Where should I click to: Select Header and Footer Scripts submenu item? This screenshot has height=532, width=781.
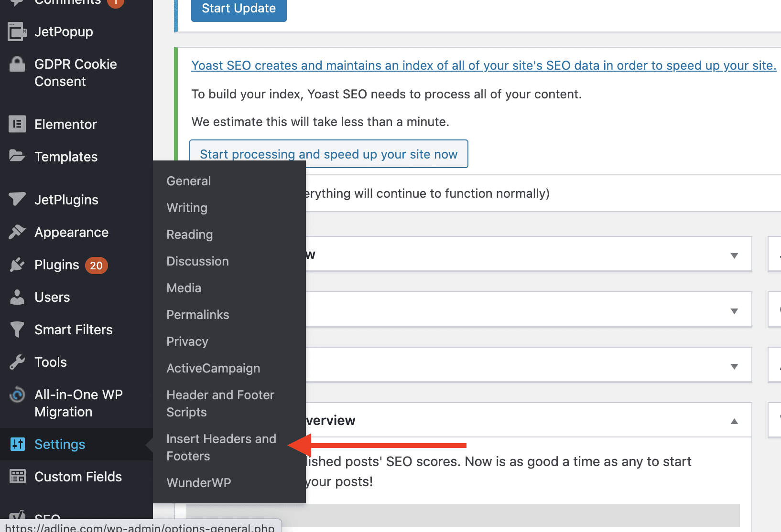click(220, 404)
